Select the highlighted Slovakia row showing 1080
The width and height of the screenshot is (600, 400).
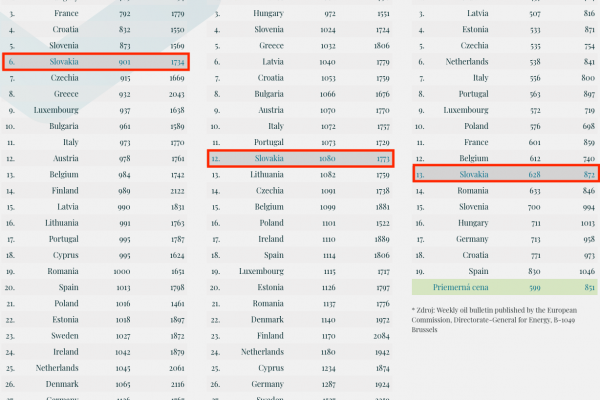coord(300,158)
